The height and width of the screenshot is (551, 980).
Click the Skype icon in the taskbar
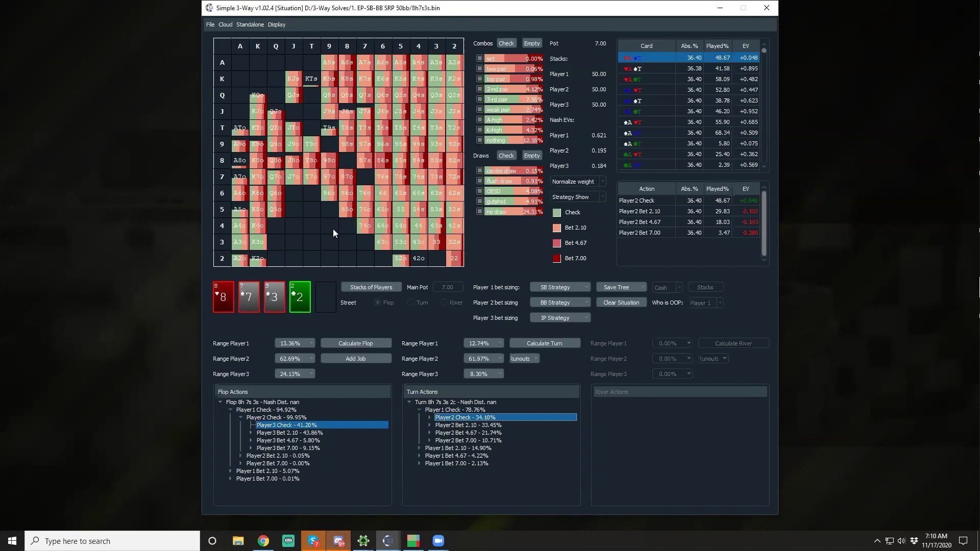(x=313, y=541)
